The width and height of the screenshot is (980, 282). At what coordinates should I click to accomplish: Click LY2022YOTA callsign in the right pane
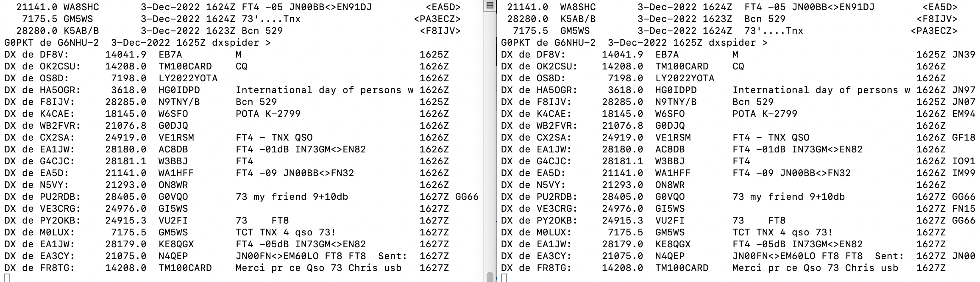pyautogui.click(x=685, y=78)
